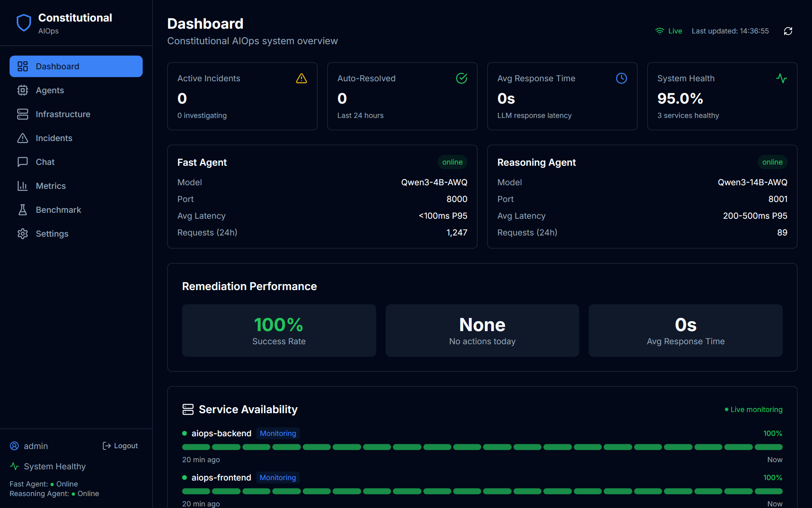The height and width of the screenshot is (508, 812).
Task: Click the refresh icon beside Last updated
Action: point(788,31)
